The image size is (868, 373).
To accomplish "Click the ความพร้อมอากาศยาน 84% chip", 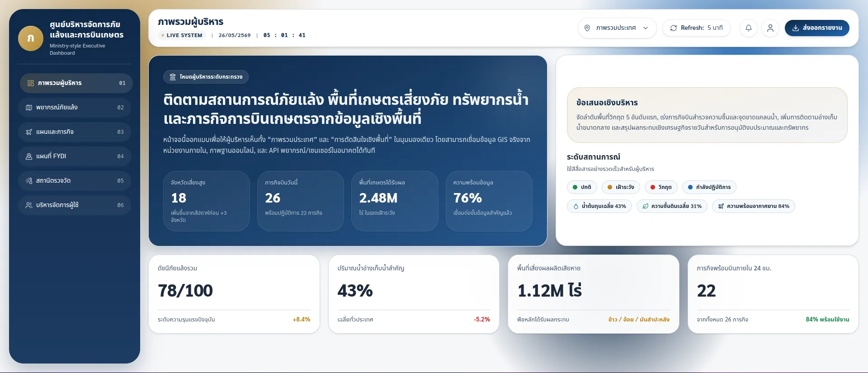I will 754,206.
